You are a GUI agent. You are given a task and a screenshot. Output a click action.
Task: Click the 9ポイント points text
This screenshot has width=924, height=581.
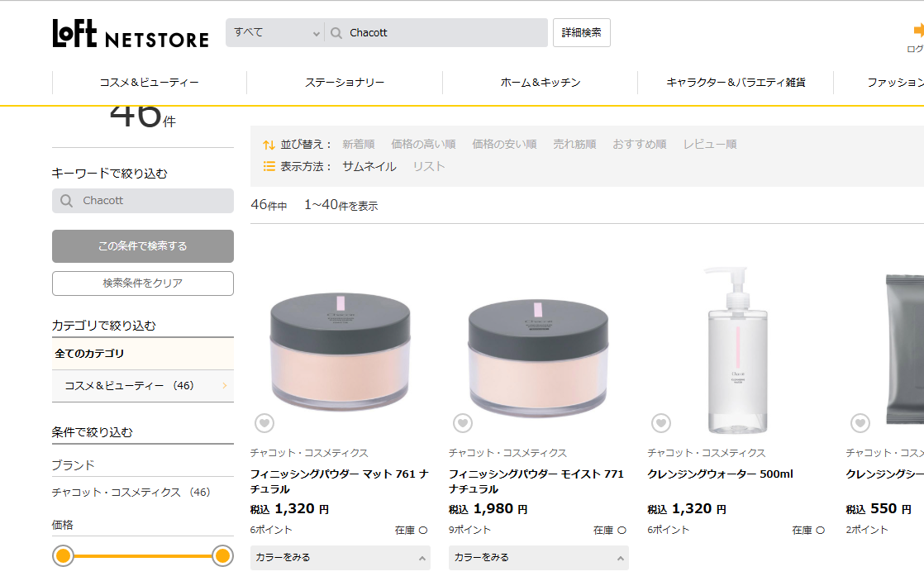469,530
